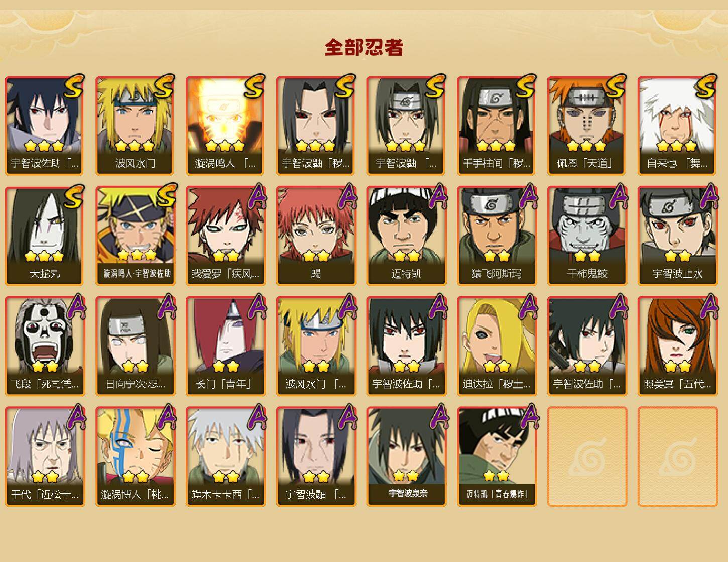This screenshot has height=562, width=728.
Task: Click the 漩涡鸣人·宇智波佐助 duo card
Action: (x=135, y=236)
